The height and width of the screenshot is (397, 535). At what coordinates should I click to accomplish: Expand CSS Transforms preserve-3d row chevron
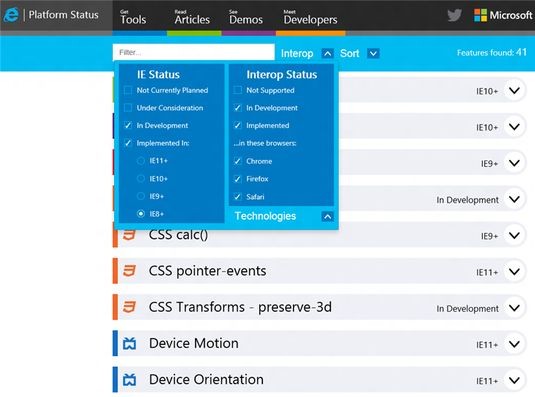[514, 308]
